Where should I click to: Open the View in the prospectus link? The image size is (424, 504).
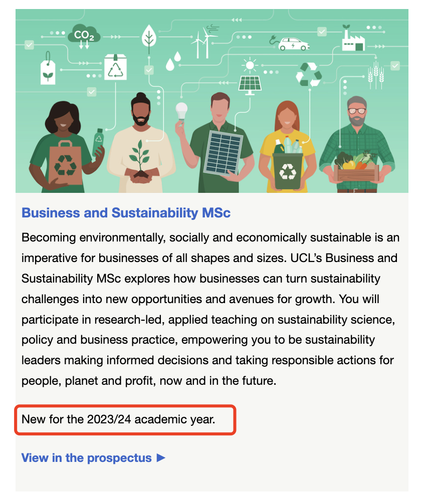86,457
